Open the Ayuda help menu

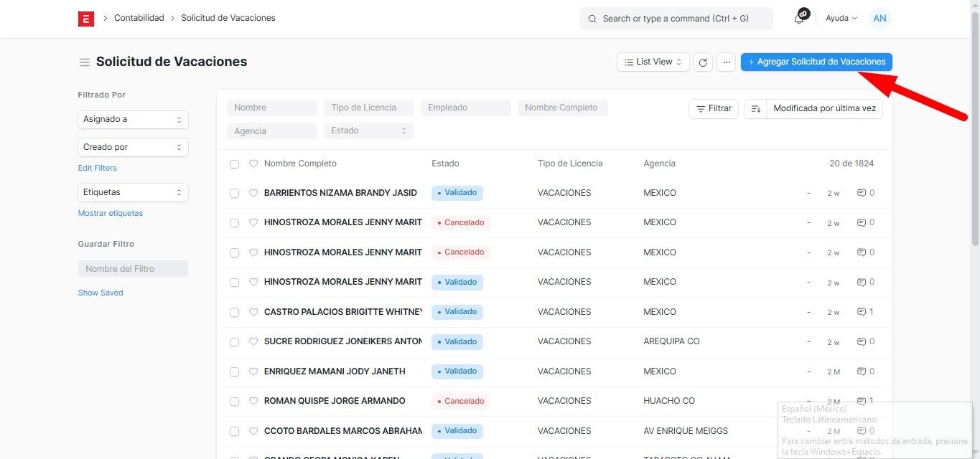(x=841, y=19)
